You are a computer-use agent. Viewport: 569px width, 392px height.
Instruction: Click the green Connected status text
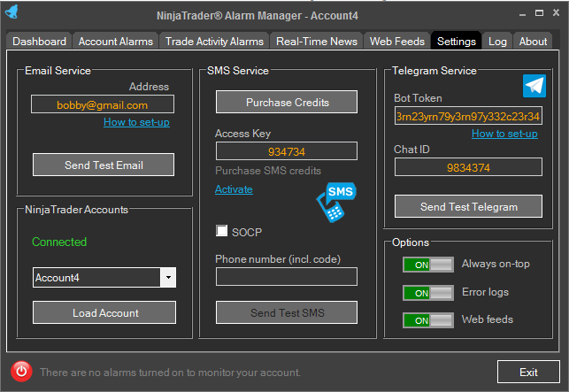point(59,242)
